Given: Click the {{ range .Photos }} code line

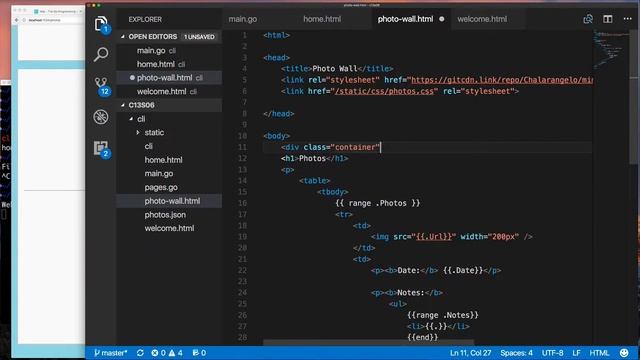Looking at the screenshot, I should (378, 203).
